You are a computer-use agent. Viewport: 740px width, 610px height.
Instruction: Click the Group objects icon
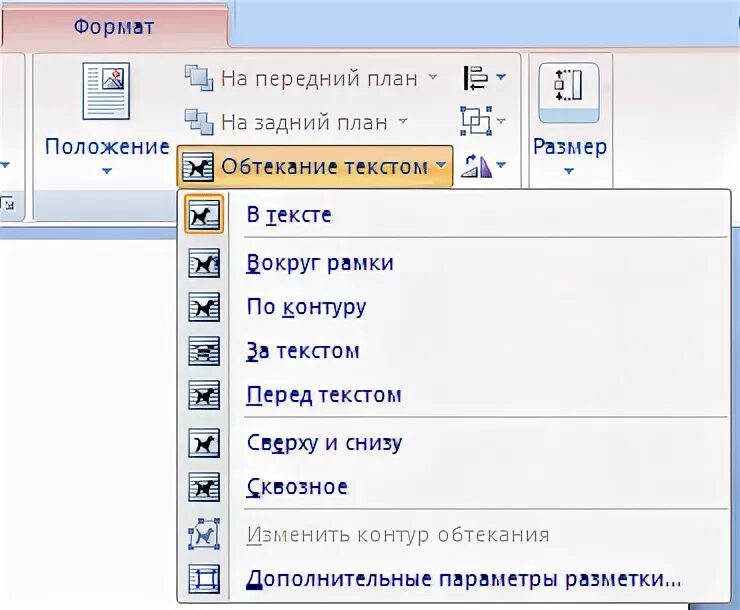tap(476, 121)
